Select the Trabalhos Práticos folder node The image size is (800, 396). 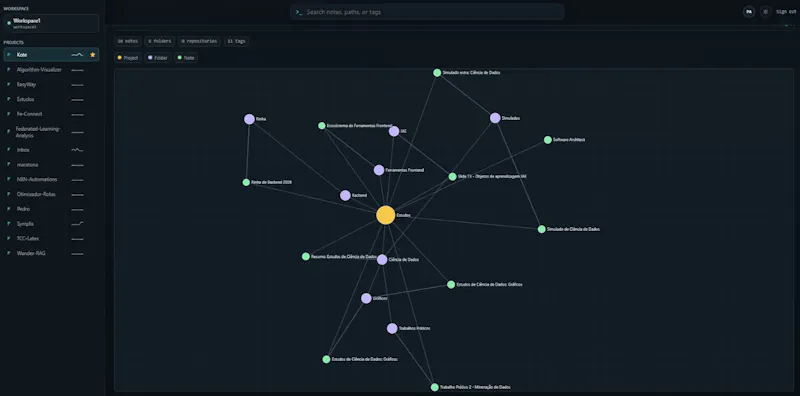point(392,328)
